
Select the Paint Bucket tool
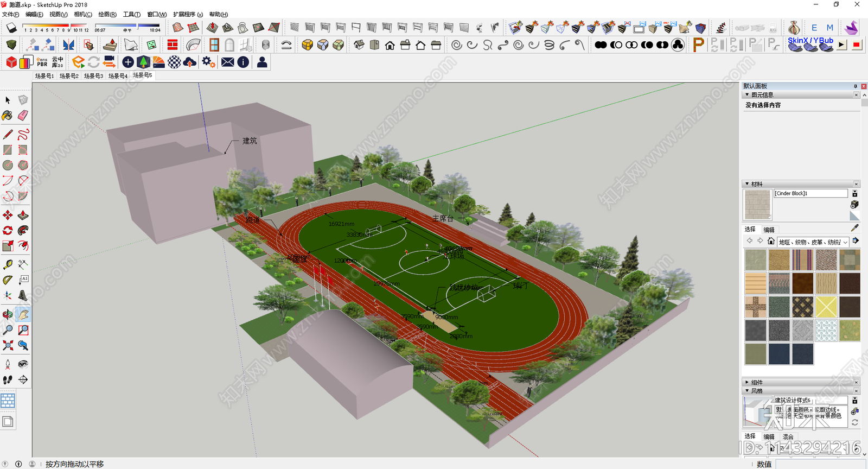pyautogui.click(x=8, y=115)
